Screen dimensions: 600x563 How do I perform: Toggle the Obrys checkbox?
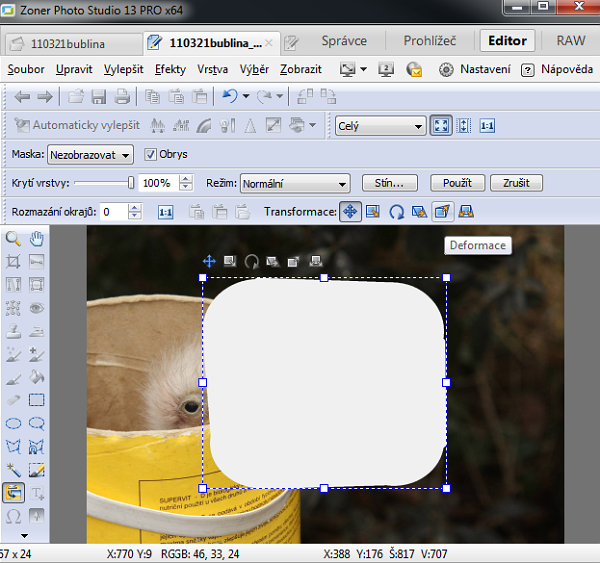[151, 155]
